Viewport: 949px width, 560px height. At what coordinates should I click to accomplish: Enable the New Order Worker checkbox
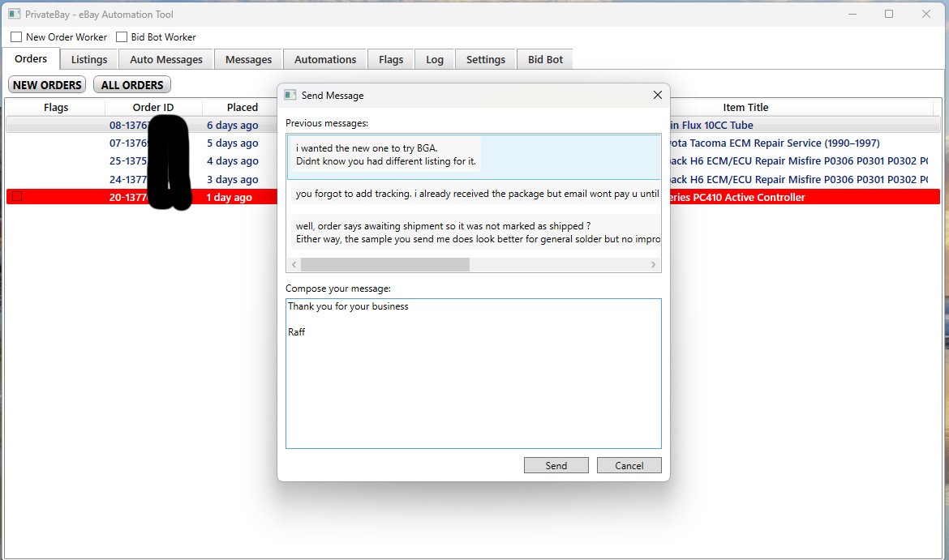coord(16,36)
